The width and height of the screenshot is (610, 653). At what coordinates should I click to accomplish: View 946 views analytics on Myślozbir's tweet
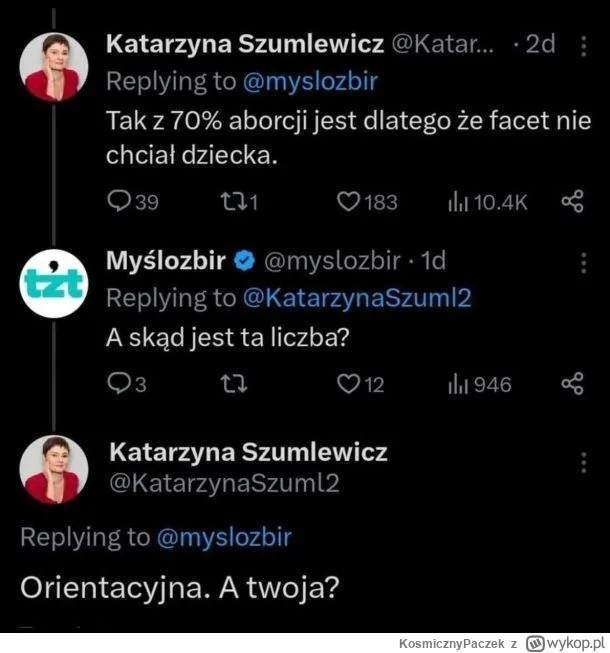pos(457,384)
